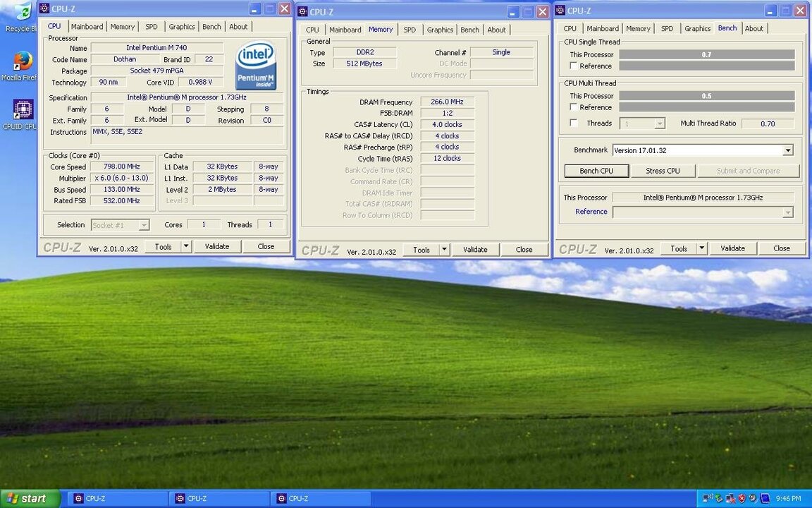Click the Close button in the Bench window
812x508 pixels.
[x=782, y=248]
